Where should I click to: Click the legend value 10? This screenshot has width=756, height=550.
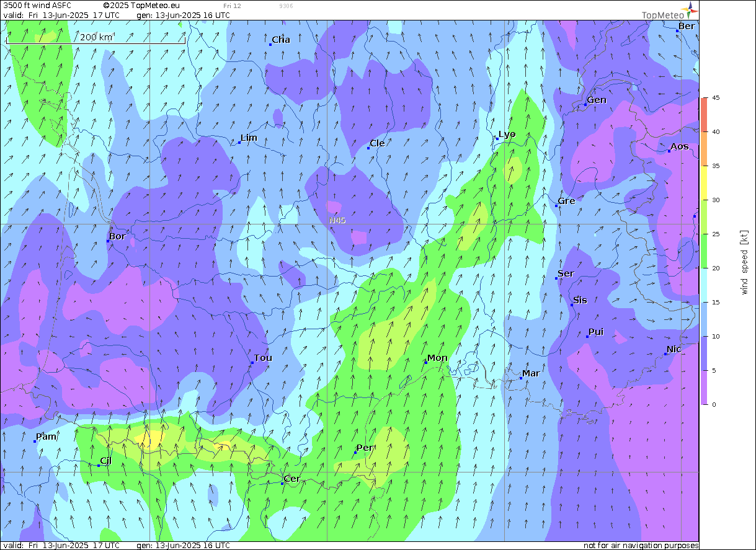coord(716,337)
